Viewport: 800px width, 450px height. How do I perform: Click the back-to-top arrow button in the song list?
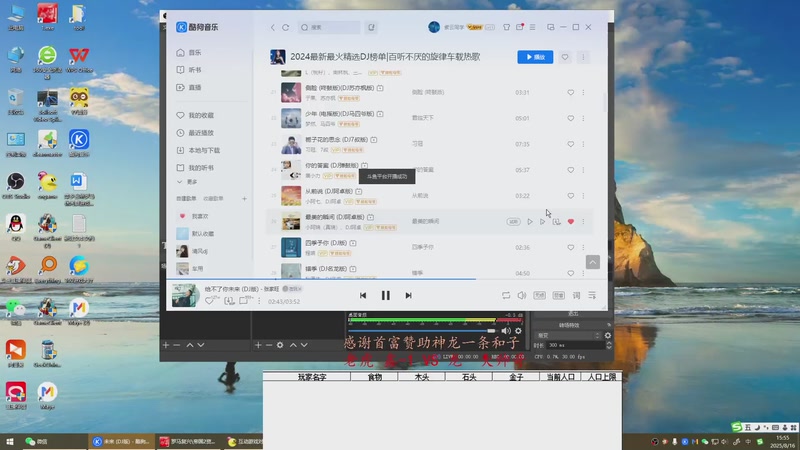tap(592, 262)
